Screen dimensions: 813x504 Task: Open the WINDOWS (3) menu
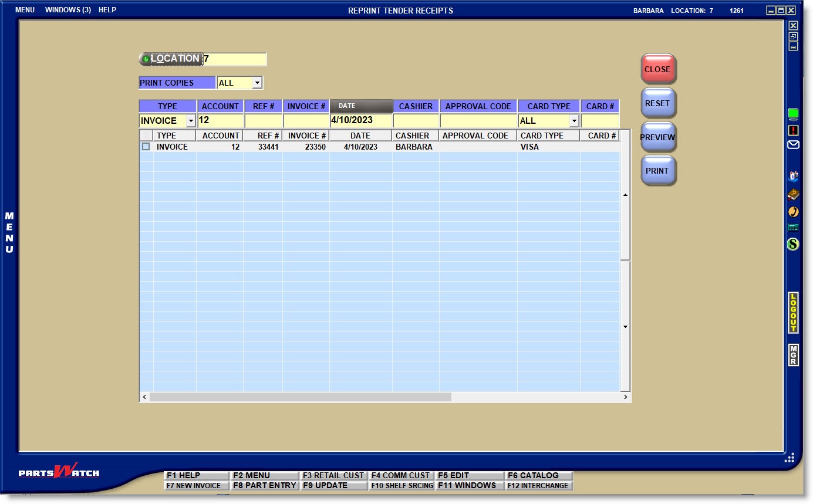point(68,10)
